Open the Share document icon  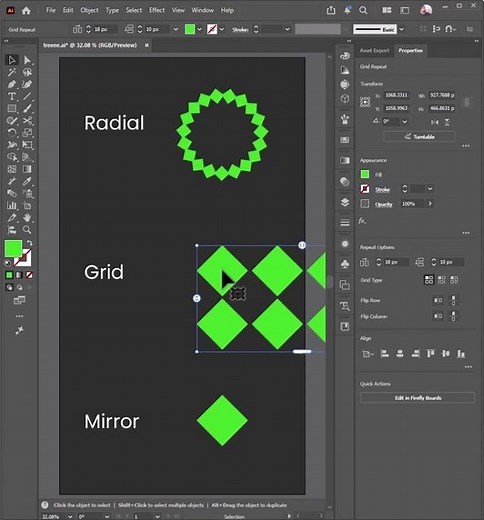[x=331, y=10]
